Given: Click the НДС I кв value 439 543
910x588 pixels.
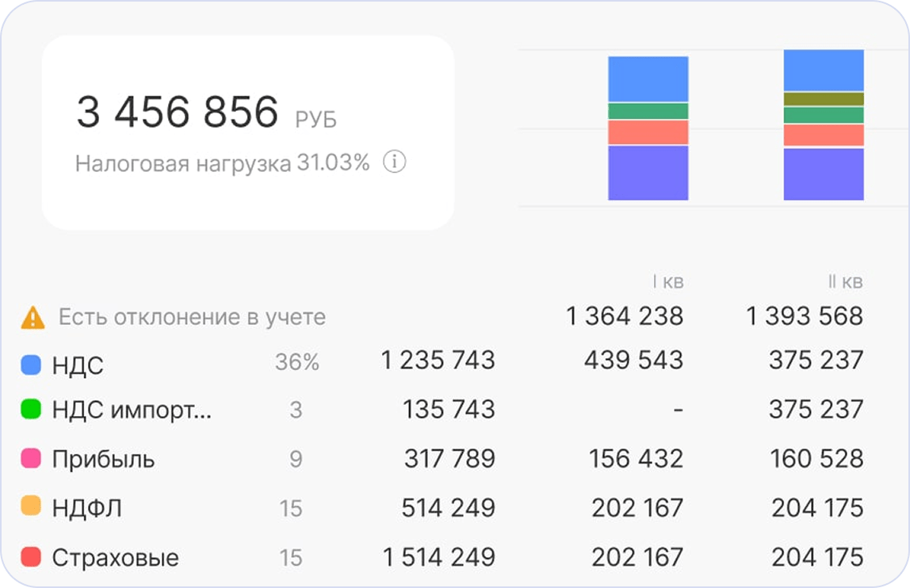Looking at the screenshot, I should [x=634, y=360].
